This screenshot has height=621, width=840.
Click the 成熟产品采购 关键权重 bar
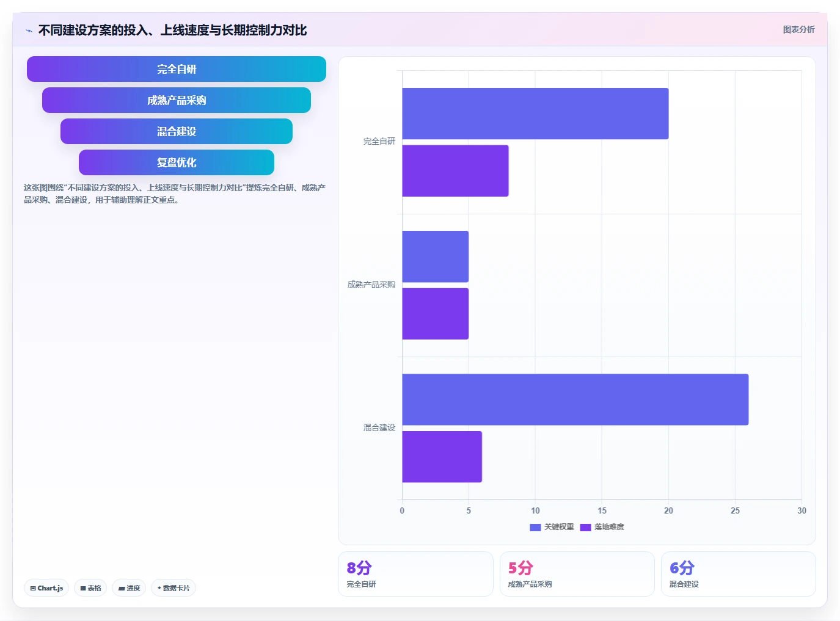(x=435, y=256)
